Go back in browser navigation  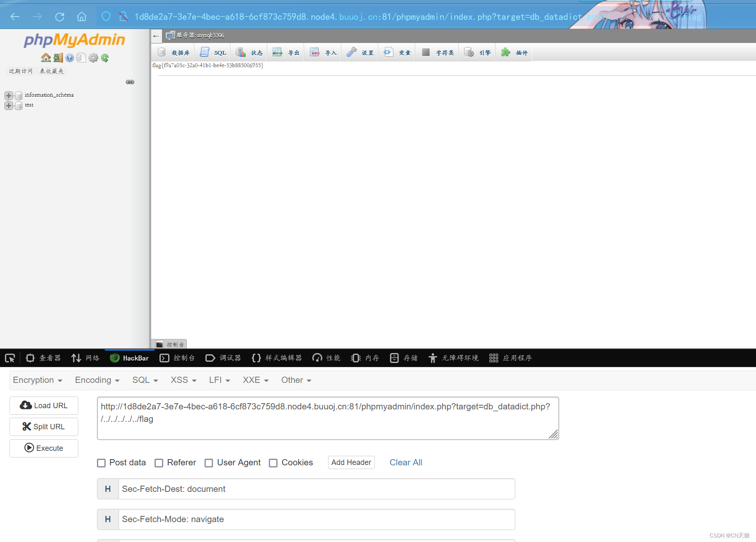[x=15, y=17]
